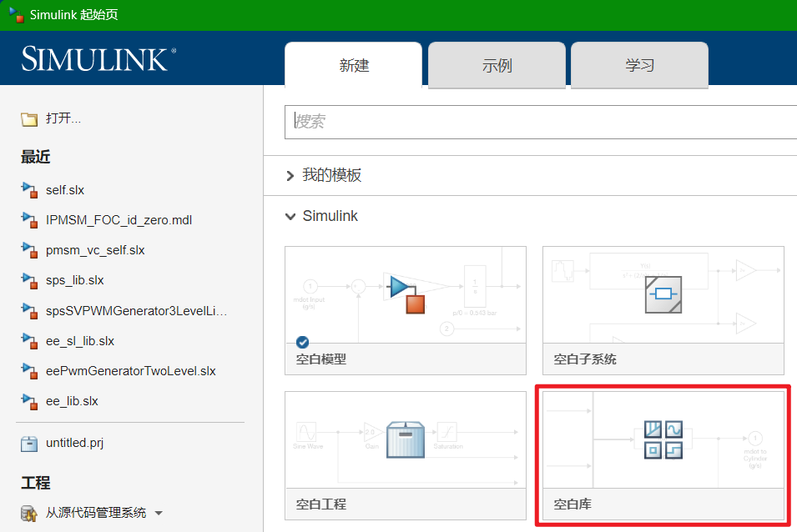Click the model icon beside ee_lib.slx

click(x=29, y=401)
